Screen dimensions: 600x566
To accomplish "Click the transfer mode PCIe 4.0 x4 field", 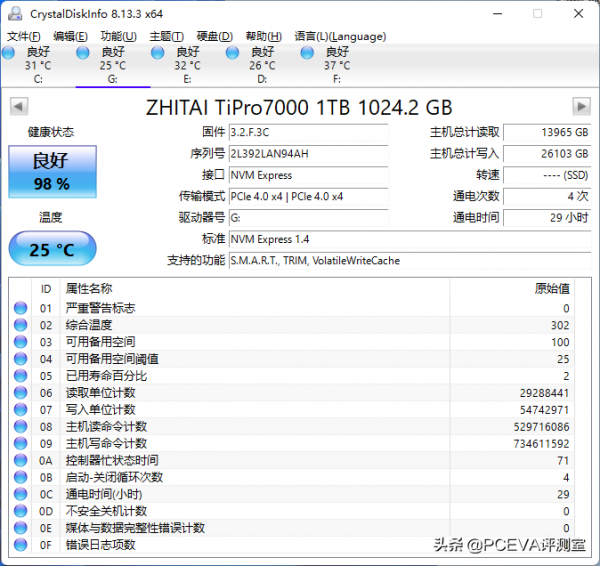I will pos(308,197).
